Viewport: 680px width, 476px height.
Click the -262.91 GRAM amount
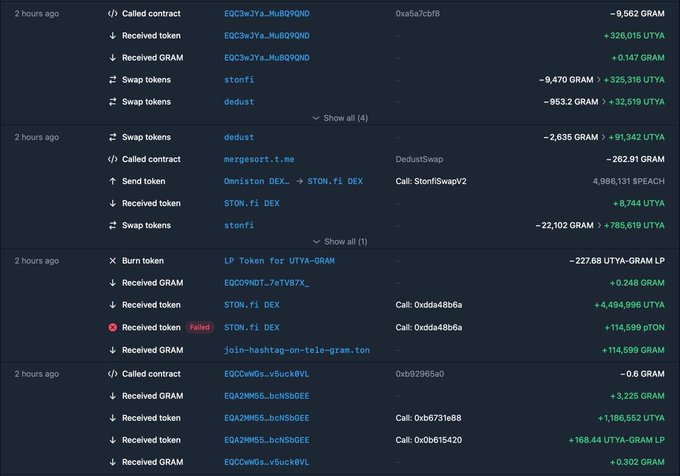tap(635, 159)
